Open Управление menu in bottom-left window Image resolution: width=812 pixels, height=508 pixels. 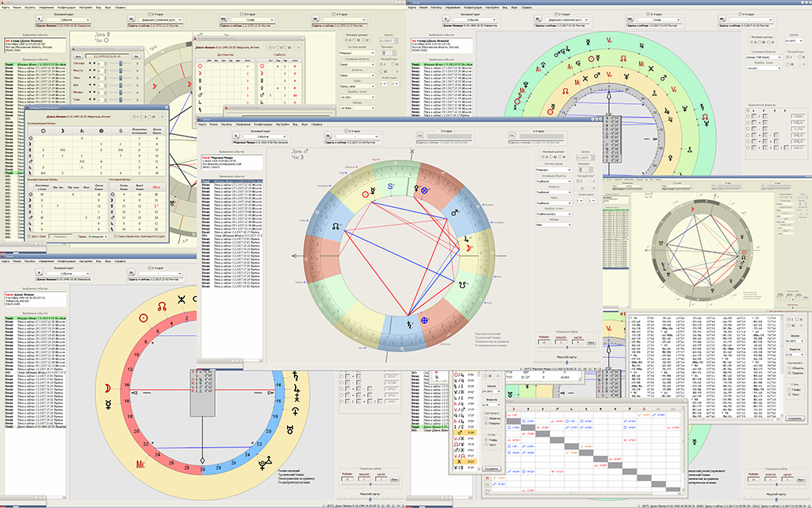(x=48, y=260)
